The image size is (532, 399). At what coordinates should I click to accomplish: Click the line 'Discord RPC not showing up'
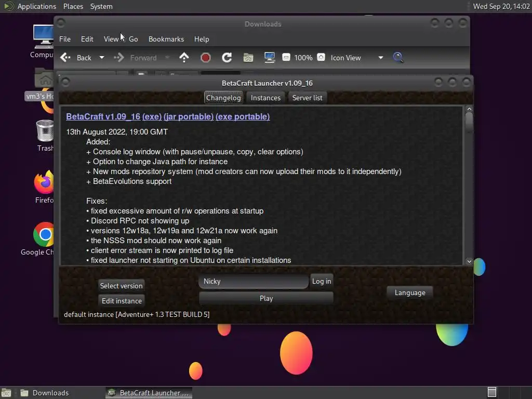[140, 220]
